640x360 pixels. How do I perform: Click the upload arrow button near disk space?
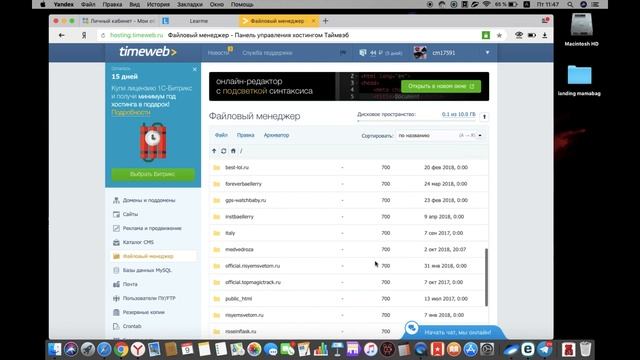(x=484, y=117)
